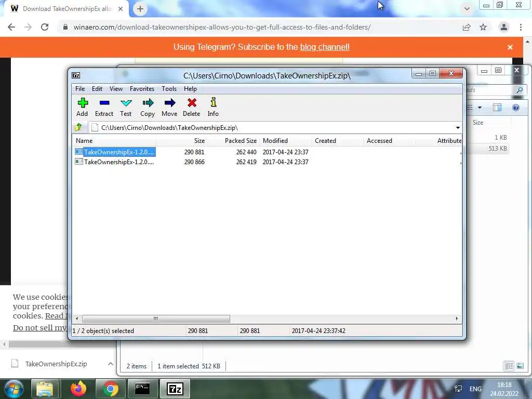This screenshot has width=532, height=399.
Task: Open the Chrome tab search dropdown arrow
Action: pos(467,9)
